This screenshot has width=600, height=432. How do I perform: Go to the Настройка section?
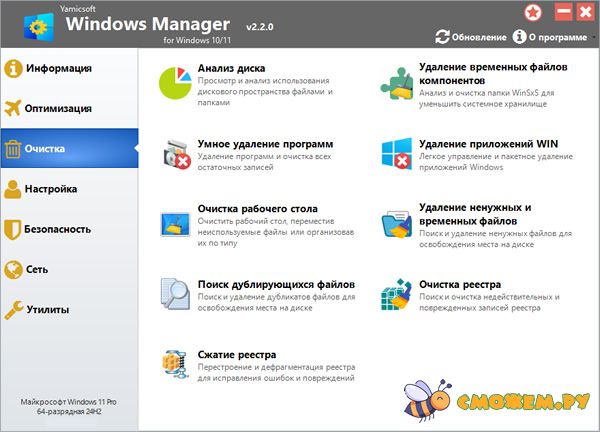click(62, 189)
